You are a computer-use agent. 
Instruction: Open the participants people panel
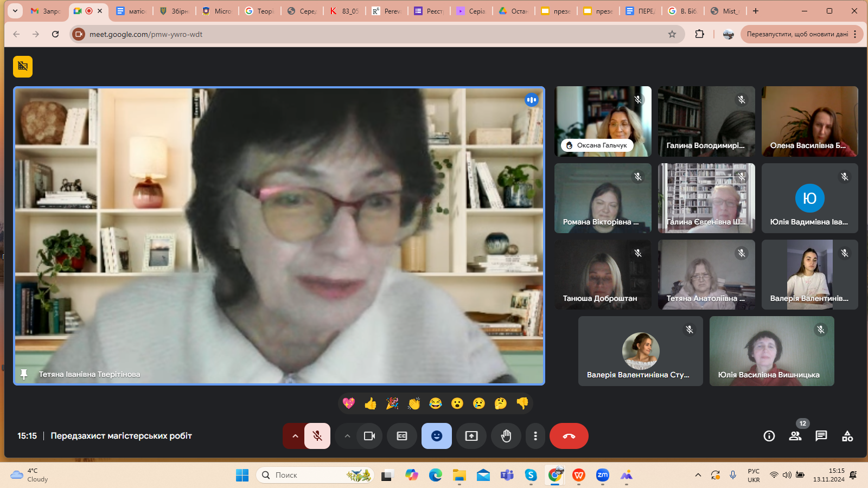[x=795, y=436]
